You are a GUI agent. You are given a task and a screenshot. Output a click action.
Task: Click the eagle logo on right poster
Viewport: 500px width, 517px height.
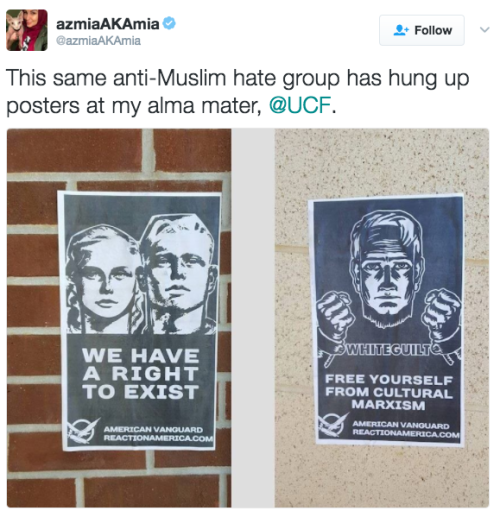point(332,425)
